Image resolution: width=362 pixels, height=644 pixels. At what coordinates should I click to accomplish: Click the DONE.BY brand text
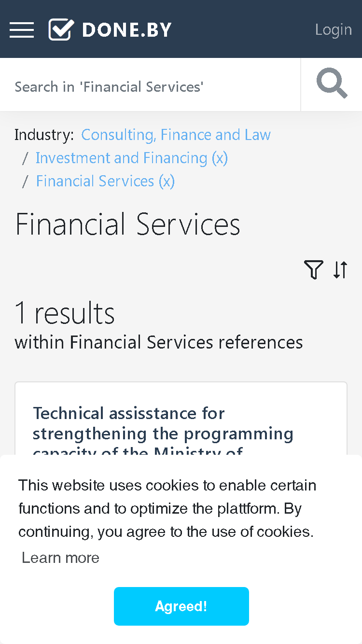(127, 30)
